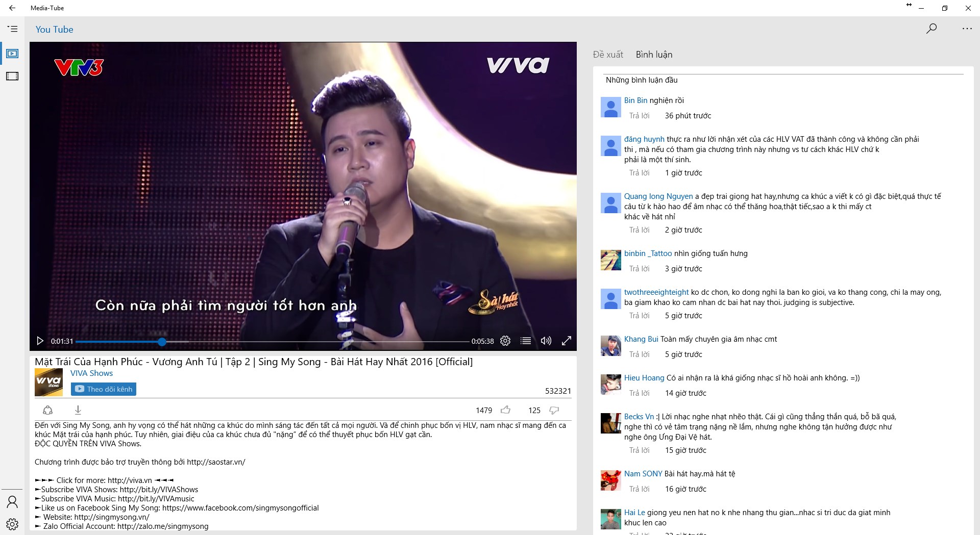
Task: Reply to Nam SONY's comment
Action: pyautogui.click(x=639, y=489)
